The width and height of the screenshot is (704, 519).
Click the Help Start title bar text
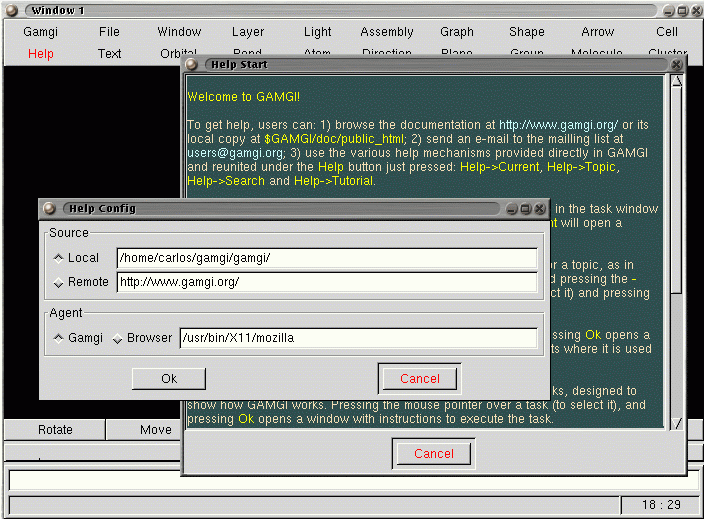(239, 65)
